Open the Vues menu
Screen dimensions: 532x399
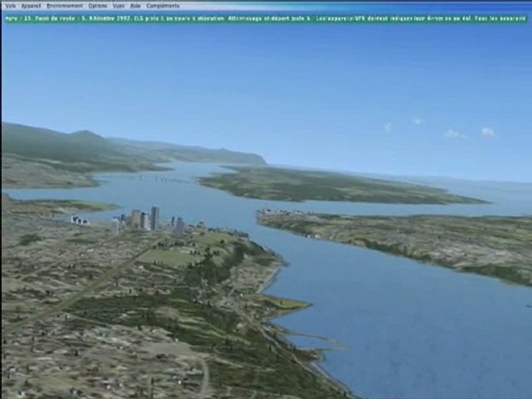119,6
